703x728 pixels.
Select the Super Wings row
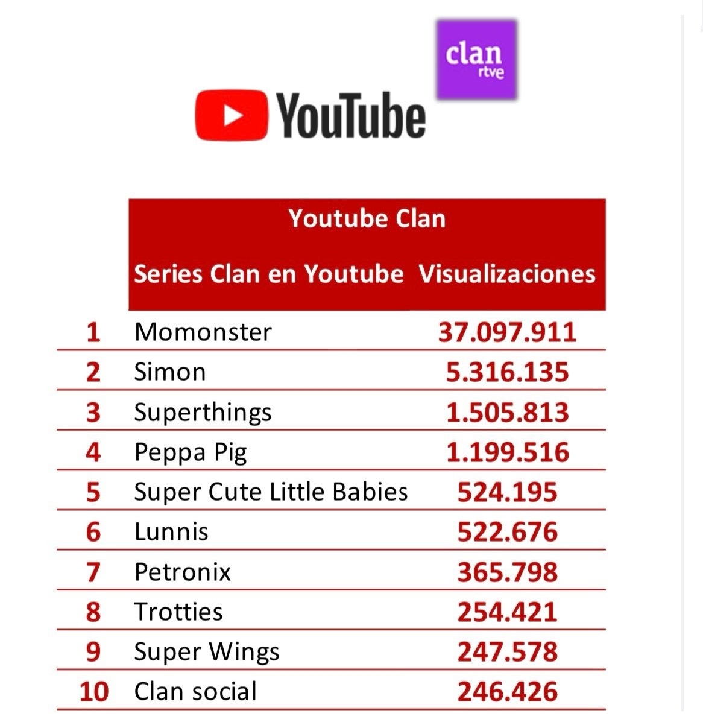(x=207, y=651)
